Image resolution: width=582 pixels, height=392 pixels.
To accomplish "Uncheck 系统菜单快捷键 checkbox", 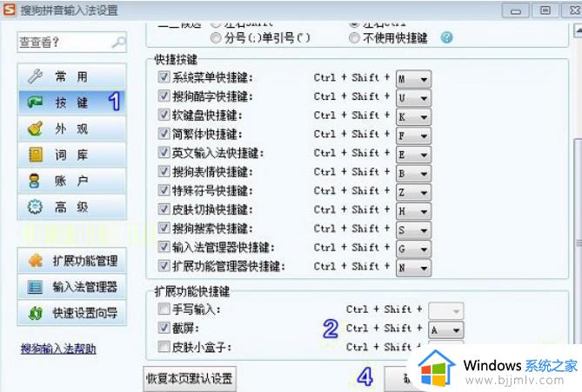I will (x=164, y=76).
